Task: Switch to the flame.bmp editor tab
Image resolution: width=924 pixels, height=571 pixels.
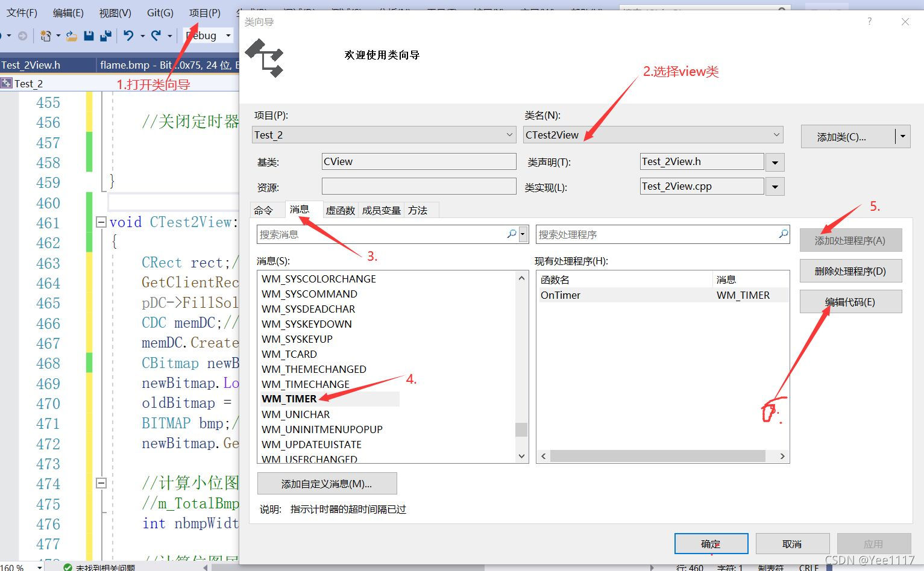Action: click(169, 65)
